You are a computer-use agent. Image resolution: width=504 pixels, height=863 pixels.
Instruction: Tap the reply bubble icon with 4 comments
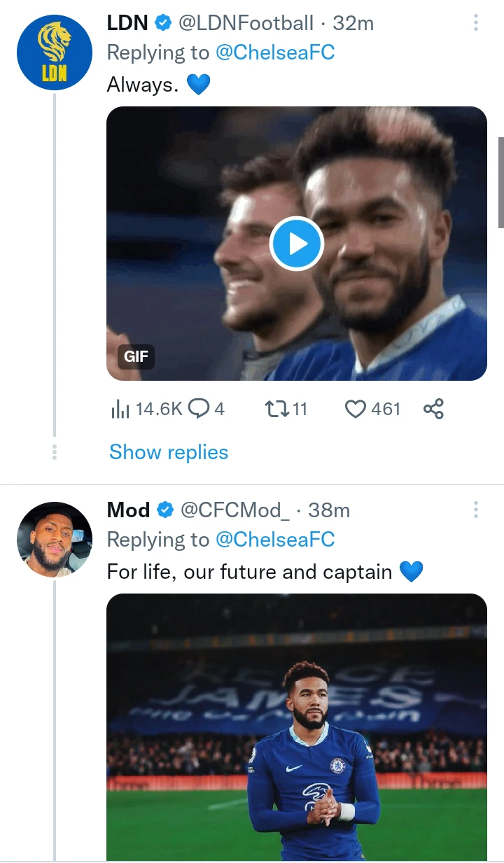point(199,409)
